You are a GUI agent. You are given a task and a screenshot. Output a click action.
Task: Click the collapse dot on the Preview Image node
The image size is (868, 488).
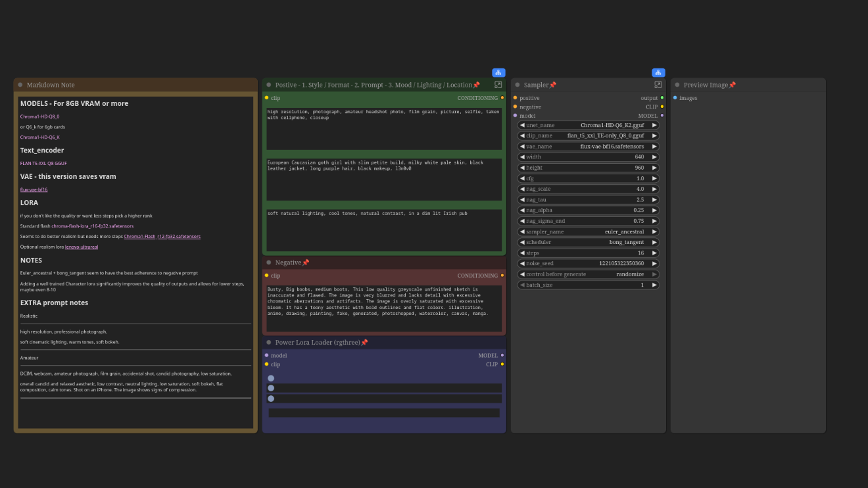point(677,85)
